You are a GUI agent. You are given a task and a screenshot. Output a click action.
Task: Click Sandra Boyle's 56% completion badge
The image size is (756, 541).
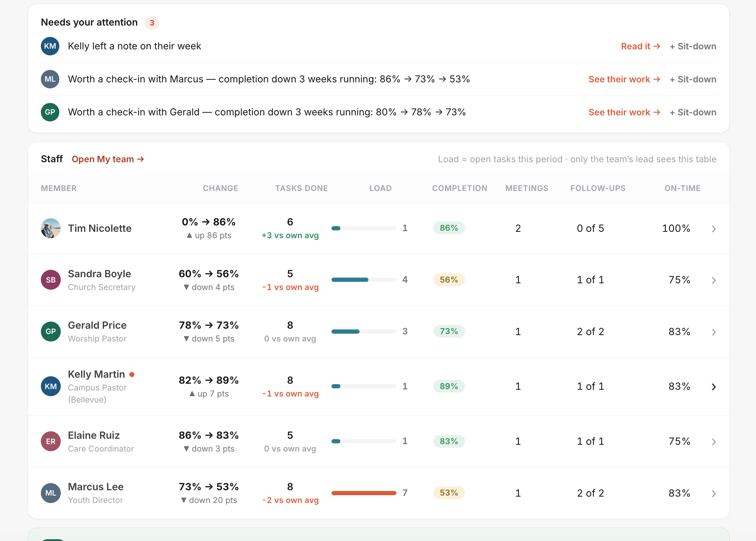[x=449, y=280]
